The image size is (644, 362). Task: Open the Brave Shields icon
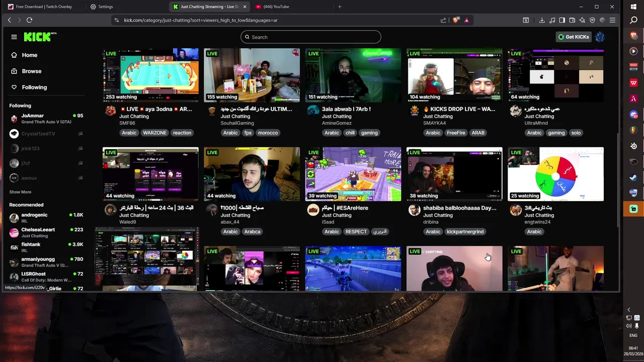[x=456, y=20]
